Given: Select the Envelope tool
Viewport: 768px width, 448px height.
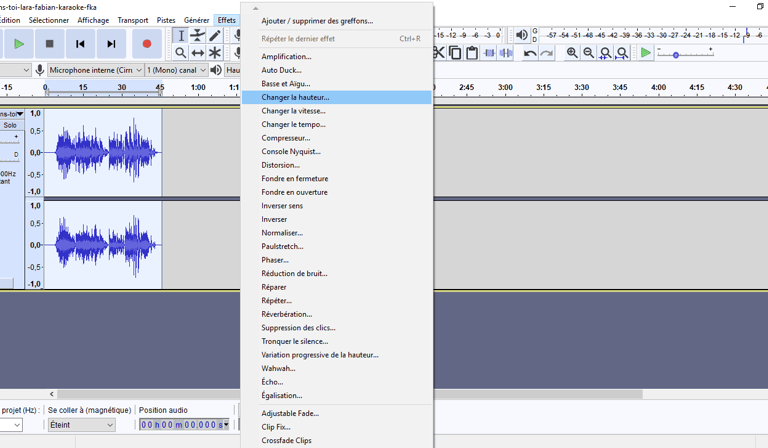Looking at the screenshot, I should pos(198,36).
